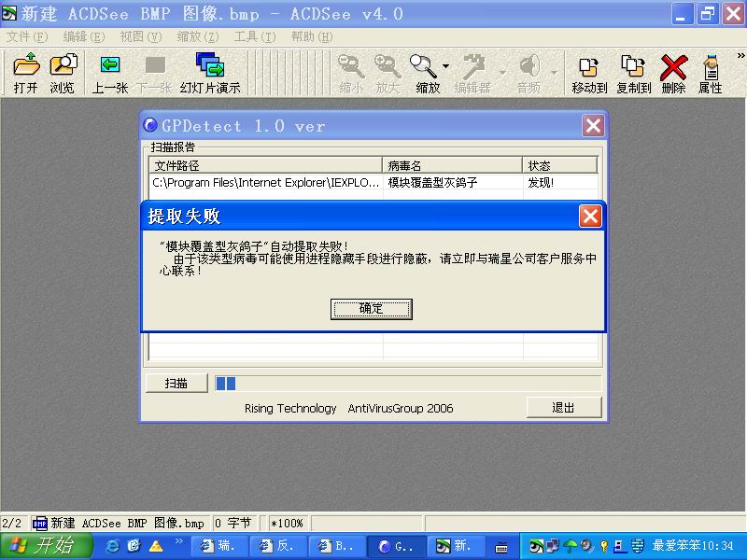Screen dimensions: 747x560
Task: Minimize the ACDSee window
Action: pyautogui.click(x=682, y=14)
